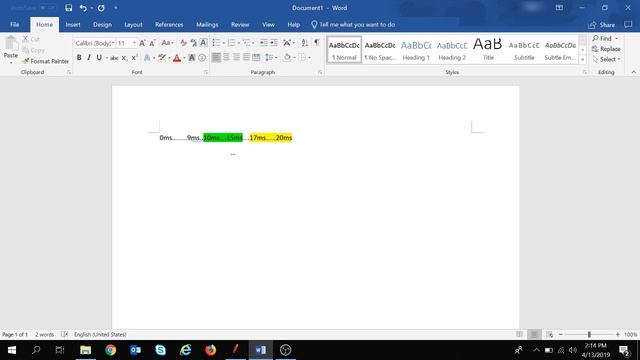The height and width of the screenshot is (360, 640).
Task: Apply the Title style
Action: tap(488, 50)
